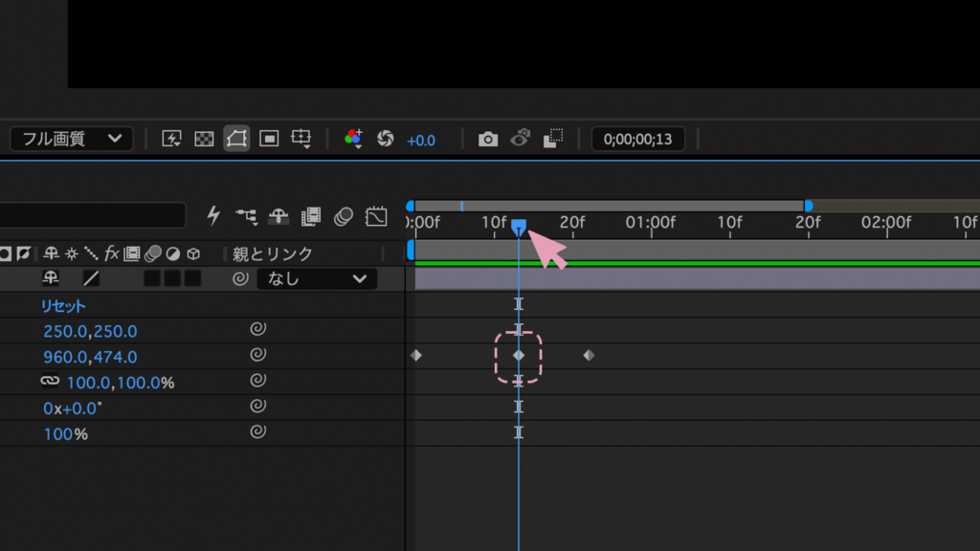Toggle the transparency grid checkerboard icon
980x551 pixels.
(204, 139)
